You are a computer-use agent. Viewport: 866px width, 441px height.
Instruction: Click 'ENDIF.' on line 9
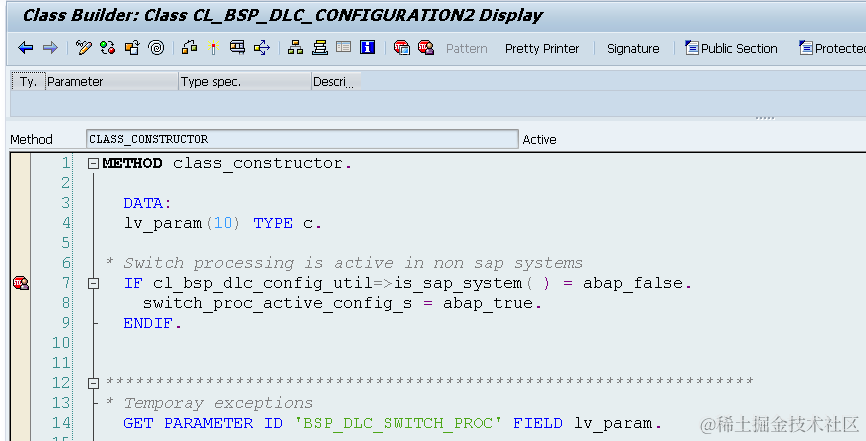[x=152, y=323]
